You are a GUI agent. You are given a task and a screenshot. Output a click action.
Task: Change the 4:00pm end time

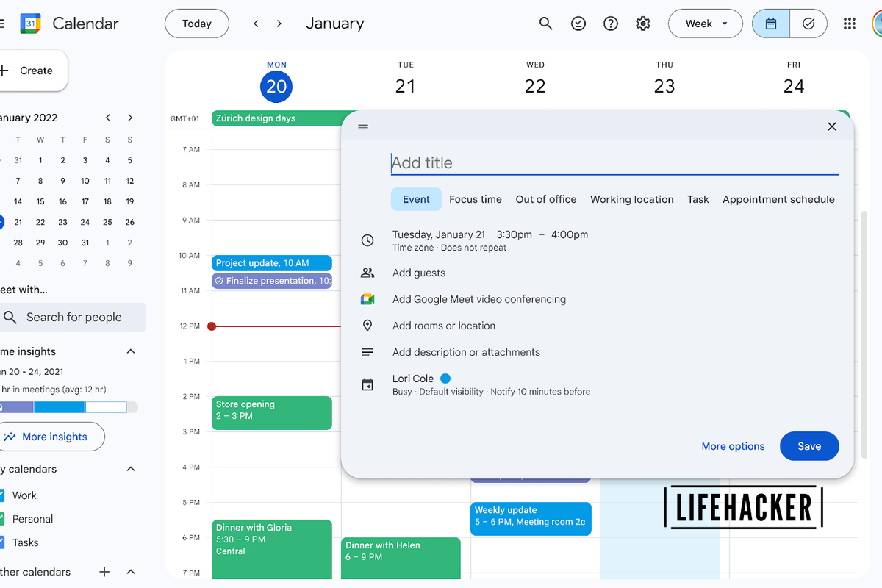pos(570,234)
